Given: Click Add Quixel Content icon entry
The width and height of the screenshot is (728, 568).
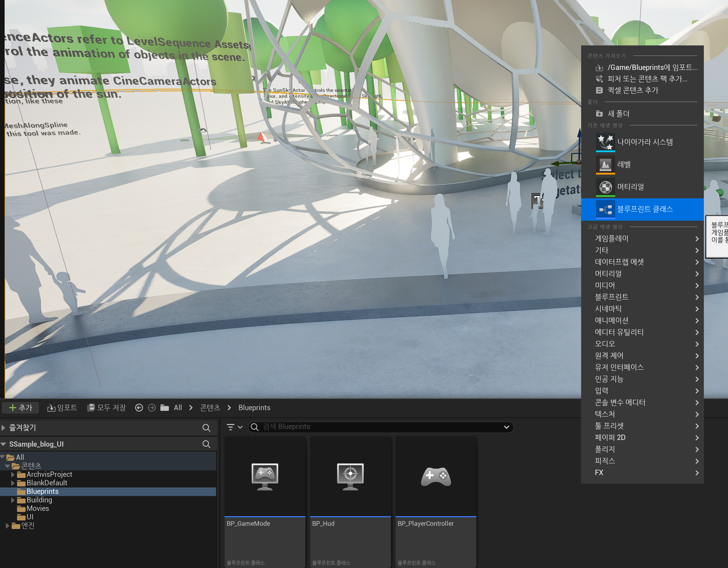Looking at the screenshot, I should [x=600, y=90].
